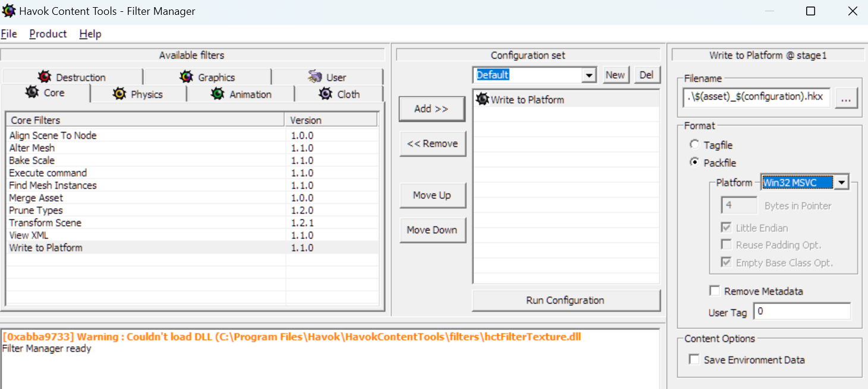Screen dimensions: 868x389
Task: Open the Help menu
Action: tap(90, 34)
